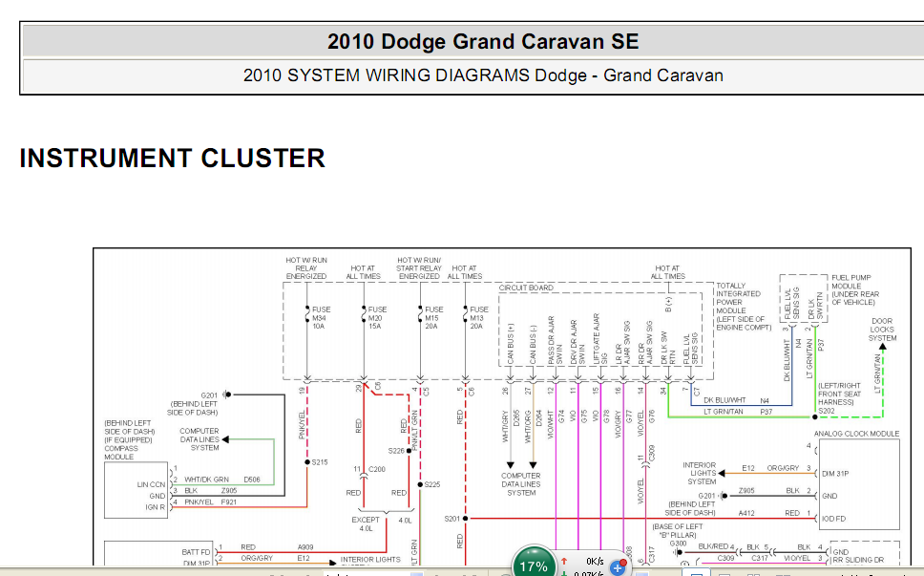Click the Fuse M34 10A symbol
Image resolution: width=924 pixels, height=576 pixels.
[307, 314]
